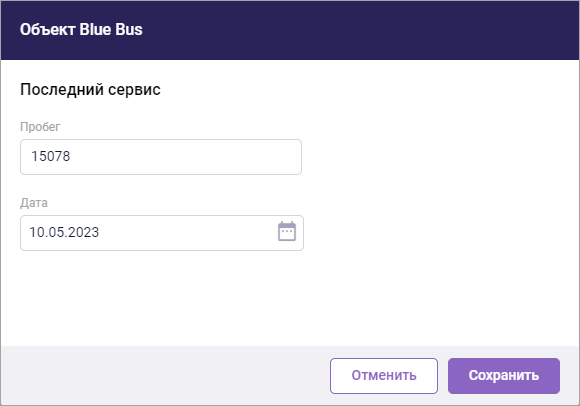Click the Пробег field label
The width and height of the screenshot is (580, 406).
[40, 127]
